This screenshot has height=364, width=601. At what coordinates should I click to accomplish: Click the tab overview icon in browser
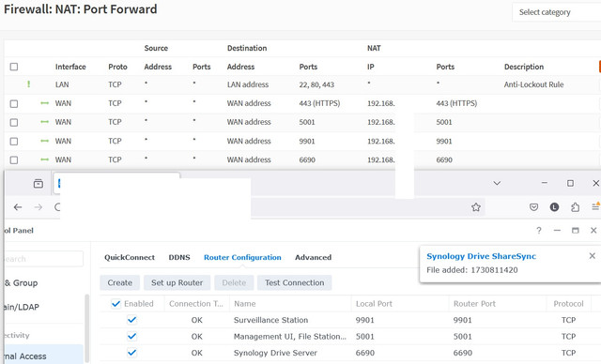(x=39, y=183)
